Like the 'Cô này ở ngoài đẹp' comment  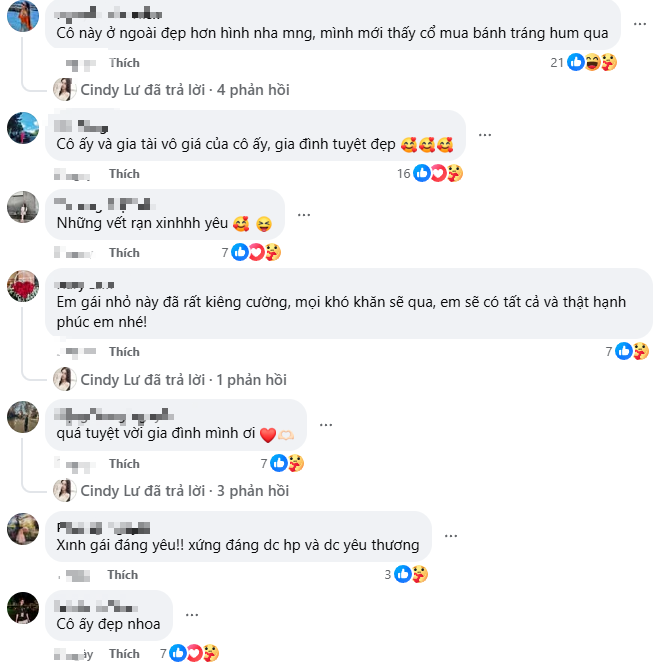coord(124,62)
